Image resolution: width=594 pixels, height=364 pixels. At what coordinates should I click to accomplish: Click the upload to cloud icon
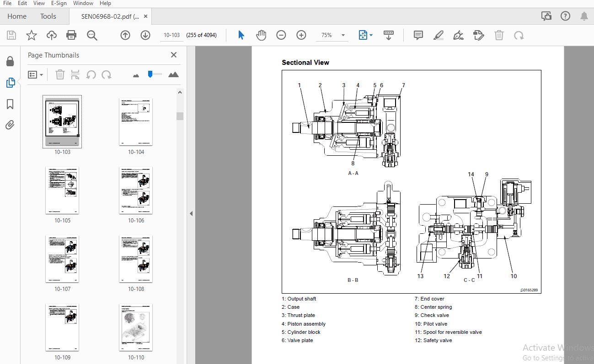pos(51,35)
